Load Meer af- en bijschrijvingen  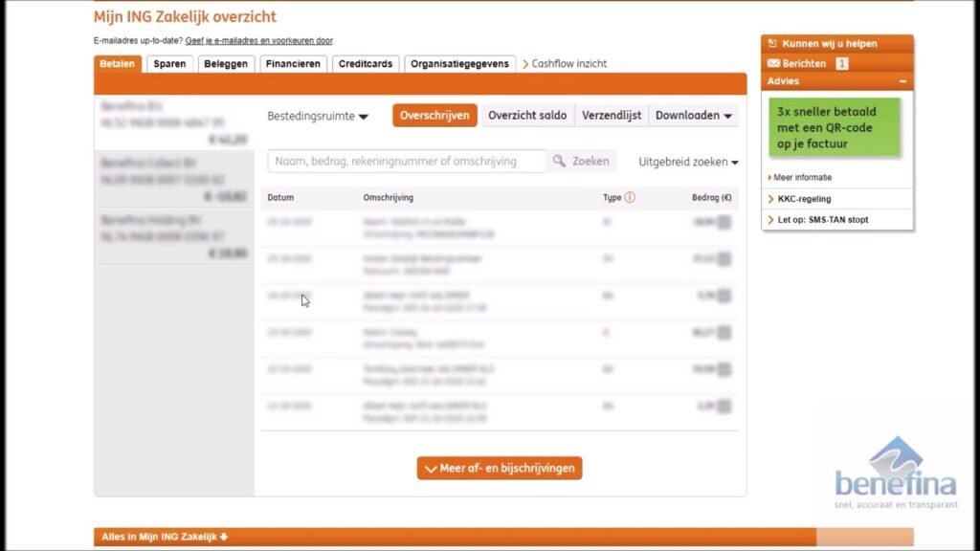tap(500, 469)
